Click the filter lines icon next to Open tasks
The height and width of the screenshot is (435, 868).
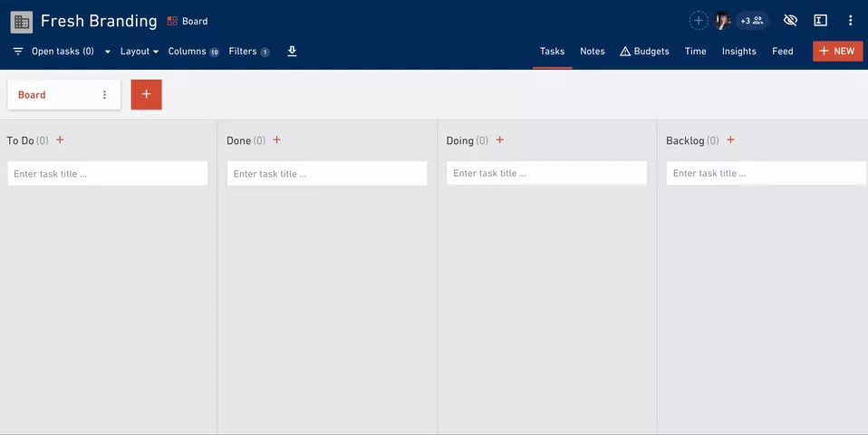click(x=18, y=51)
